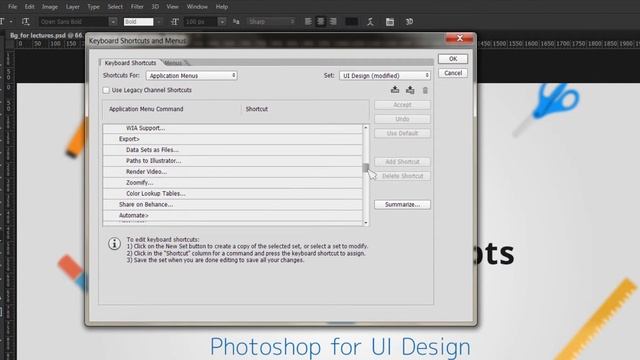Click the anti-aliasing icon
The width and height of the screenshot is (640, 360).
pyautogui.click(x=236, y=22)
